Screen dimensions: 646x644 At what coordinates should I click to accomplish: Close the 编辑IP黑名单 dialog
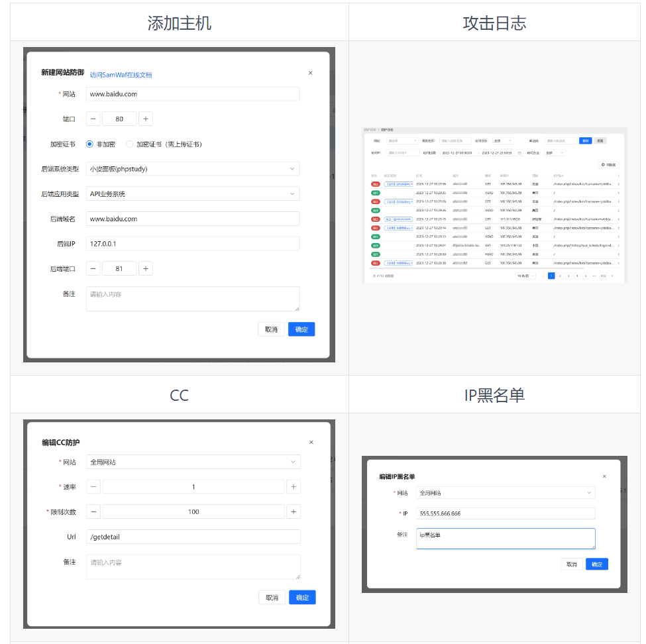[604, 476]
